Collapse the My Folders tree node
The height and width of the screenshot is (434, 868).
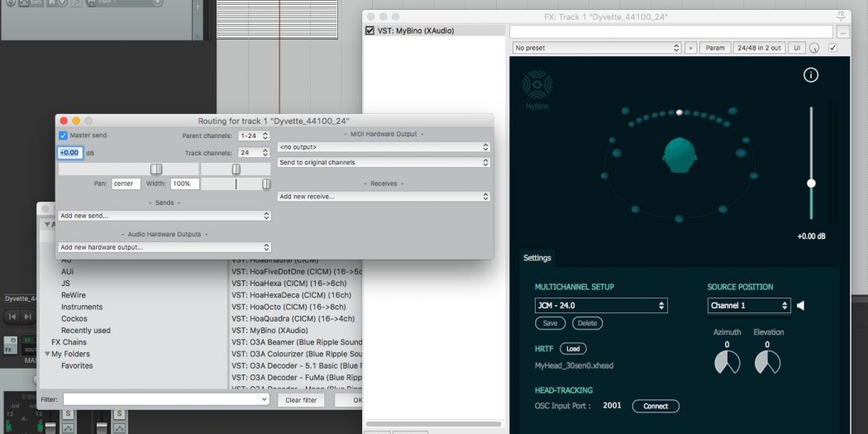pyautogui.click(x=48, y=355)
